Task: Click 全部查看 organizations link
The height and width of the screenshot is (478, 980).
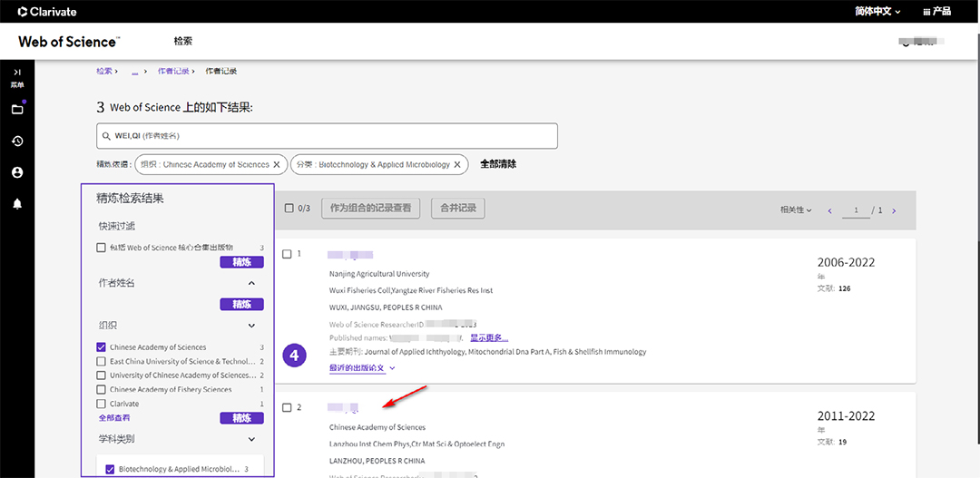Action: [114, 417]
